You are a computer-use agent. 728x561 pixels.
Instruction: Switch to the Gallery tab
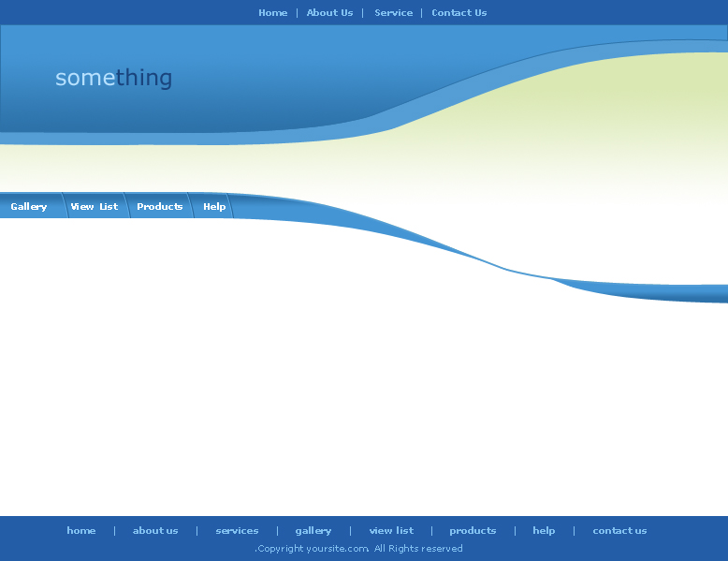point(29,207)
